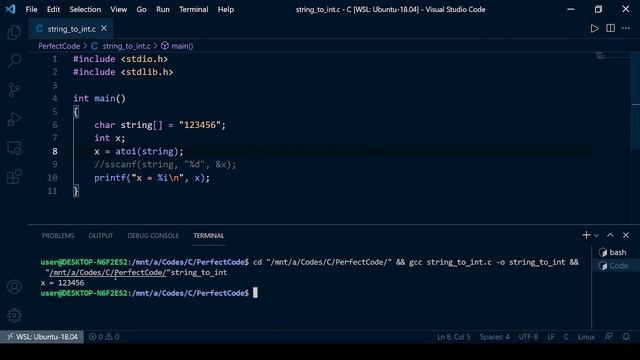Viewport: 640px width, 360px height.
Task: Open the Run menu
Action: pos(162,9)
